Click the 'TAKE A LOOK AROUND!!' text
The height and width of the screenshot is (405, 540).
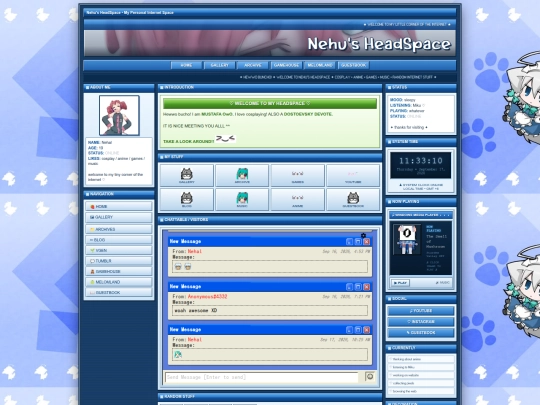point(188,142)
